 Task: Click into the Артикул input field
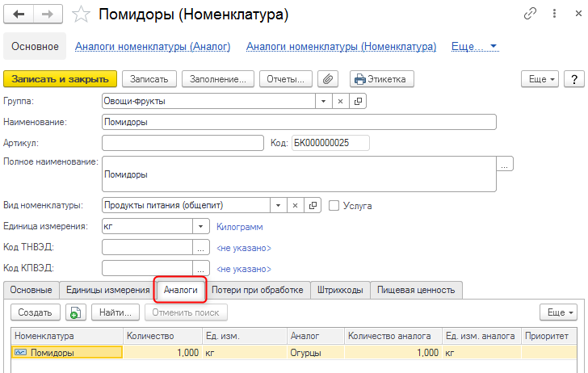pos(183,143)
